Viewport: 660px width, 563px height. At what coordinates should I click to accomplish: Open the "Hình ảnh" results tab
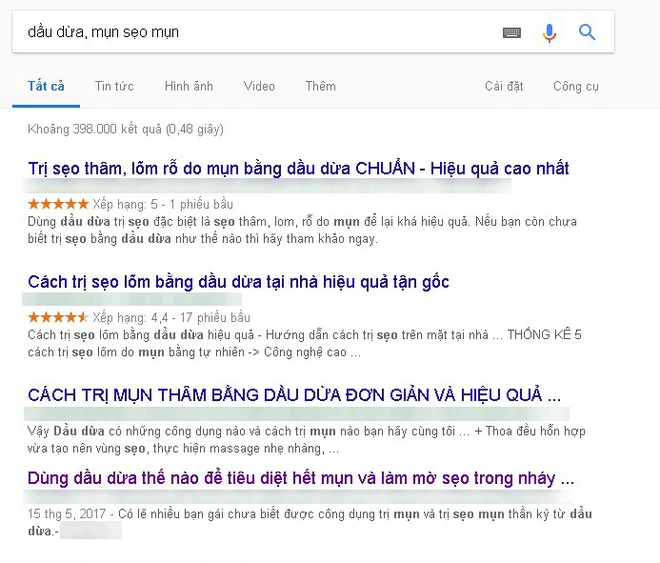[x=189, y=86]
